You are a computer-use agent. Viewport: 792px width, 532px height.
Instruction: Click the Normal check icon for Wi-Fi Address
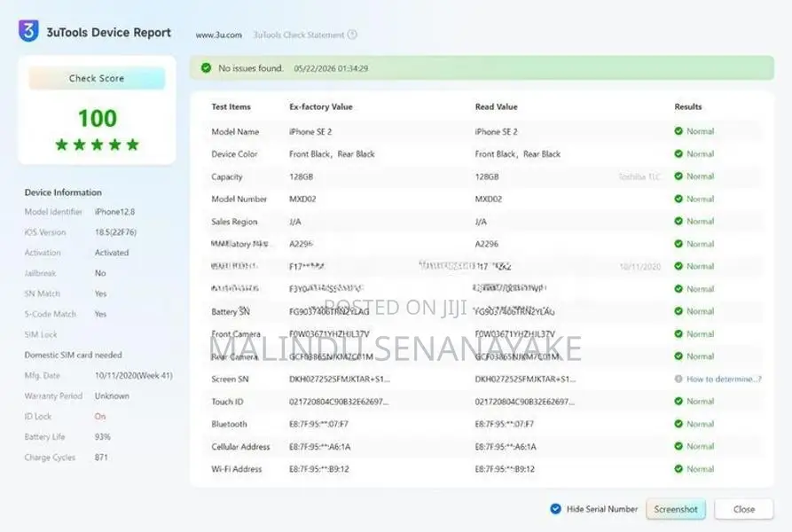click(678, 469)
